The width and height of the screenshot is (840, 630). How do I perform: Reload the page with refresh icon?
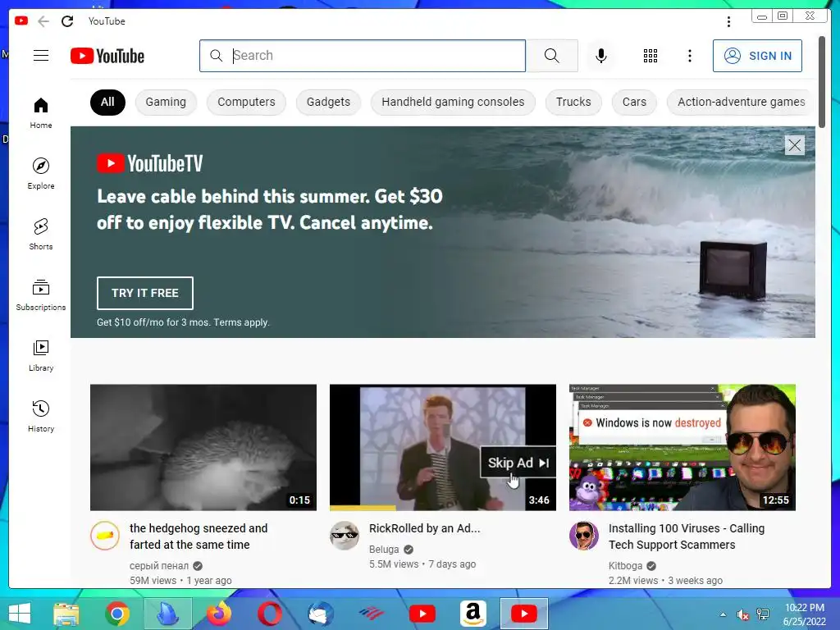click(x=67, y=21)
